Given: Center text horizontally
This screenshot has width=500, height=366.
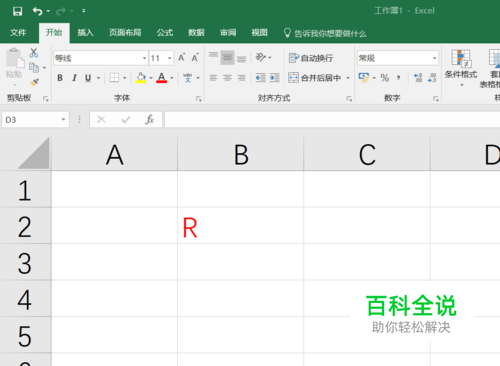Looking at the screenshot, I should click(x=227, y=78).
